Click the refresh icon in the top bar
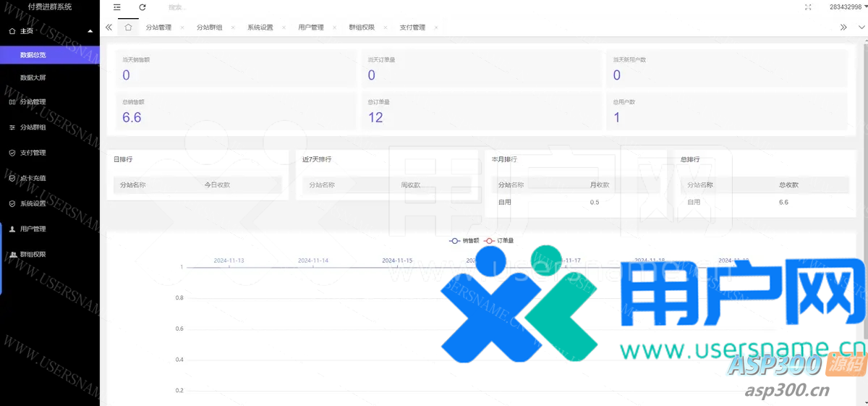868x406 pixels. coord(142,7)
